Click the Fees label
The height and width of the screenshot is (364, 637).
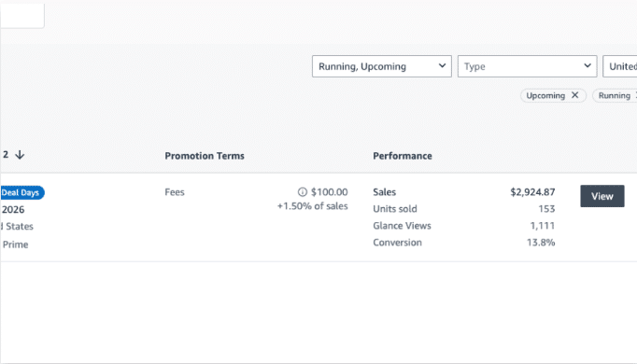tap(175, 192)
